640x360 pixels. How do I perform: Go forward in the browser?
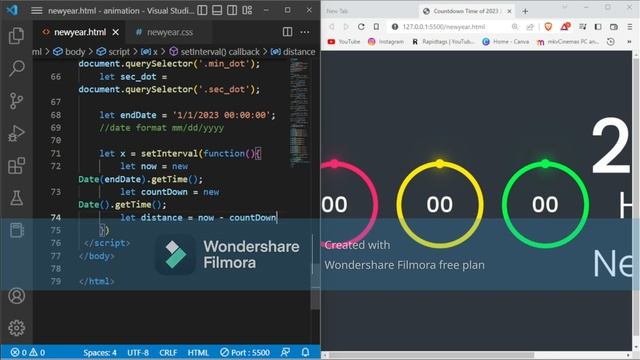click(x=346, y=27)
